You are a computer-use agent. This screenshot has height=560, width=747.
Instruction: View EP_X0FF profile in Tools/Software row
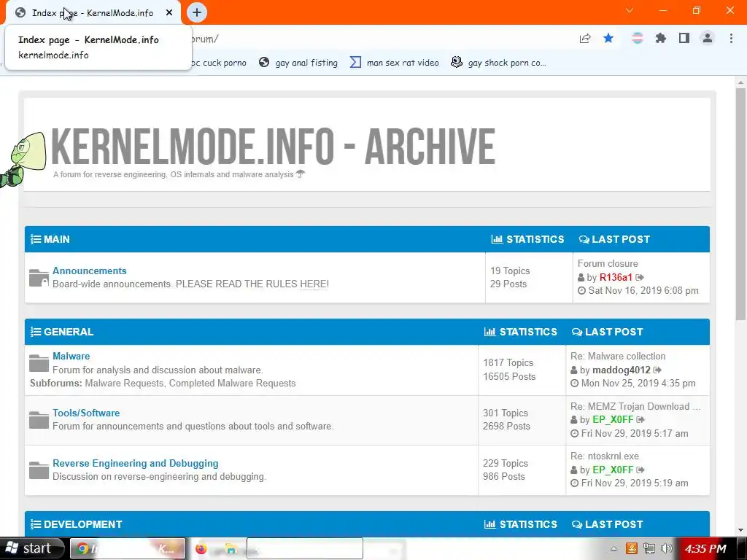coord(613,419)
